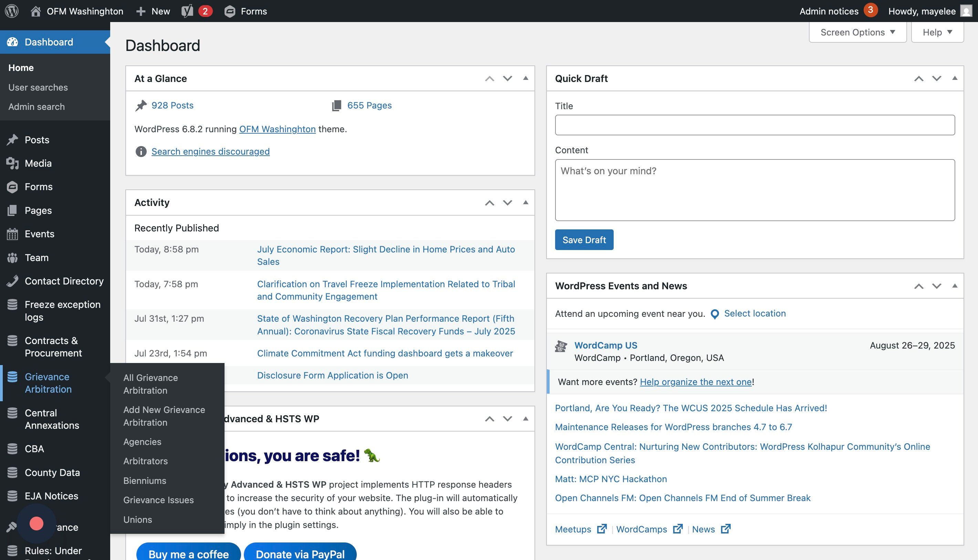Open the Yoast SEO notifications icon

coord(187,11)
